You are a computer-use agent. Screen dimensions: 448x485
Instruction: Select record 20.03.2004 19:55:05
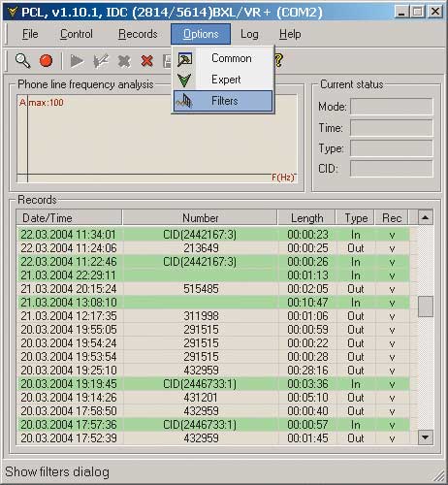pos(213,330)
